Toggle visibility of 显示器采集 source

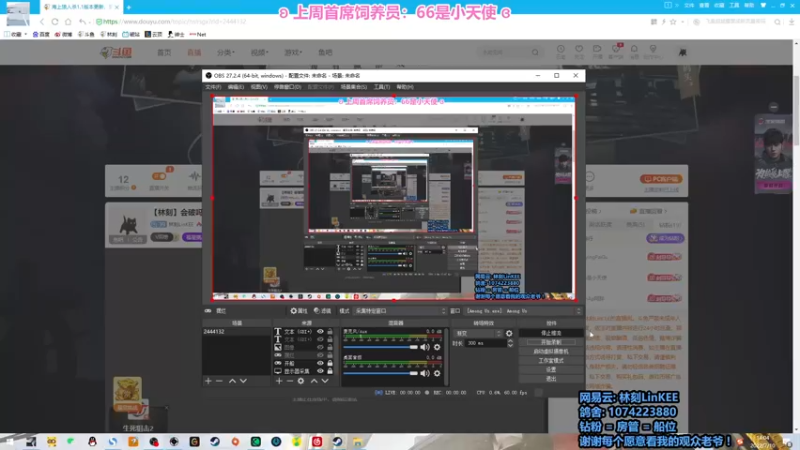pos(320,371)
